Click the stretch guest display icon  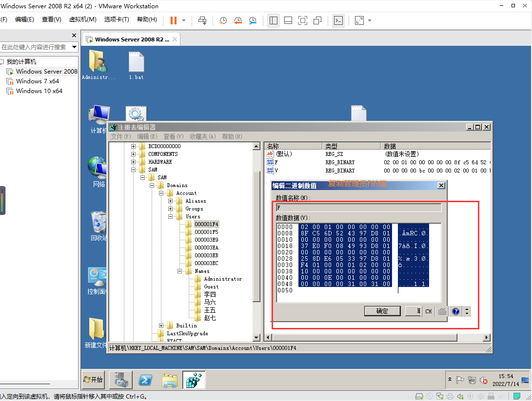(x=359, y=20)
